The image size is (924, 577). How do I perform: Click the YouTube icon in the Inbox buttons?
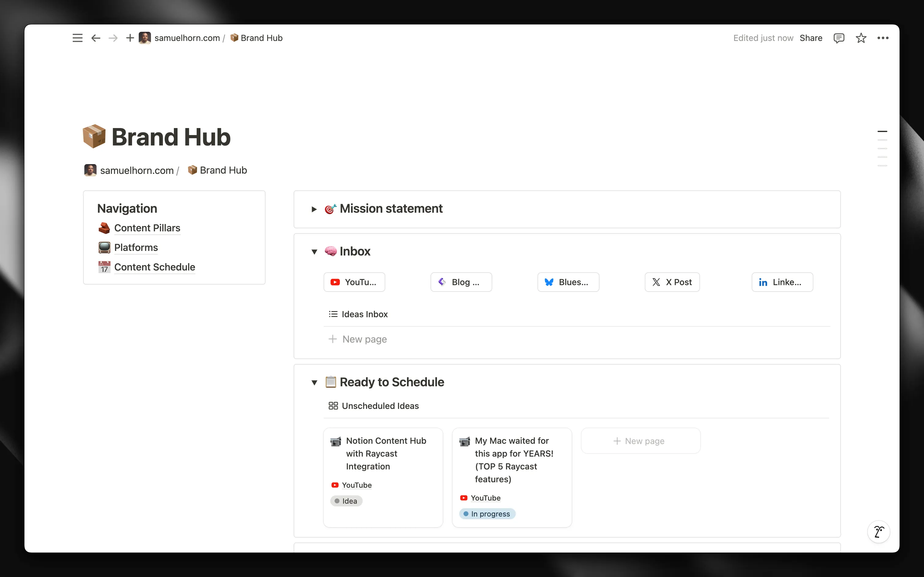[335, 282]
